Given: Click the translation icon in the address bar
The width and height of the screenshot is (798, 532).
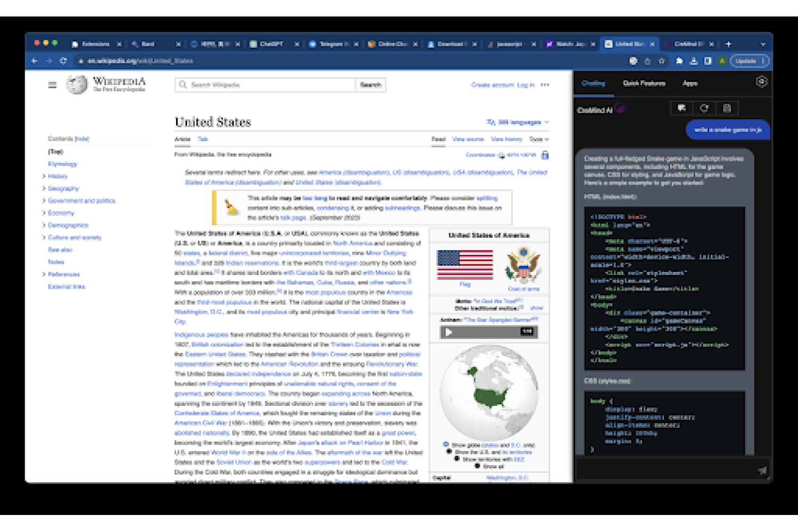Looking at the screenshot, I should pyautogui.click(x=633, y=61).
